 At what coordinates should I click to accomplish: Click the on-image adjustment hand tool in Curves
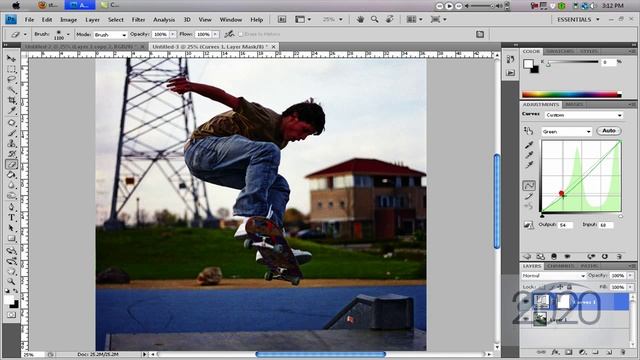[x=528, y=131]
